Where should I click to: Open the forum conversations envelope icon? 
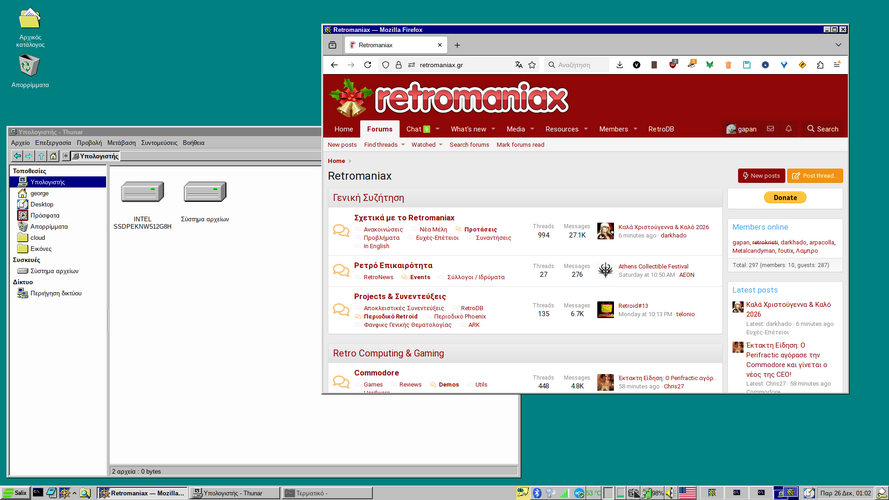coord(771,129)
